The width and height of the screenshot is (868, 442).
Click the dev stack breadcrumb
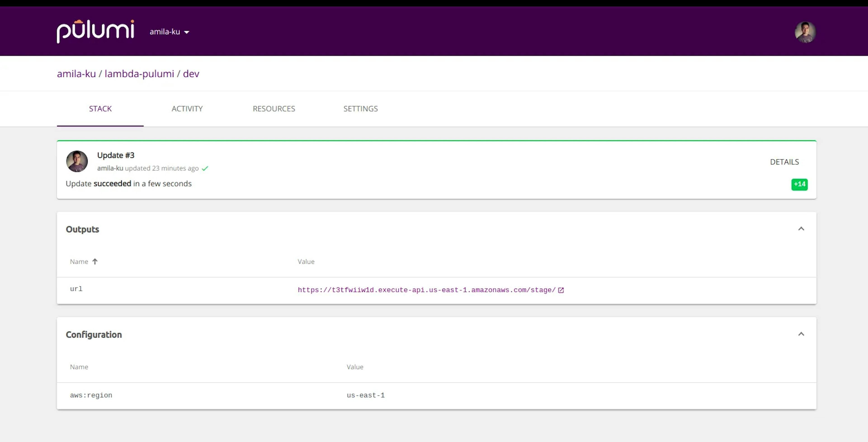coord(191,74)
